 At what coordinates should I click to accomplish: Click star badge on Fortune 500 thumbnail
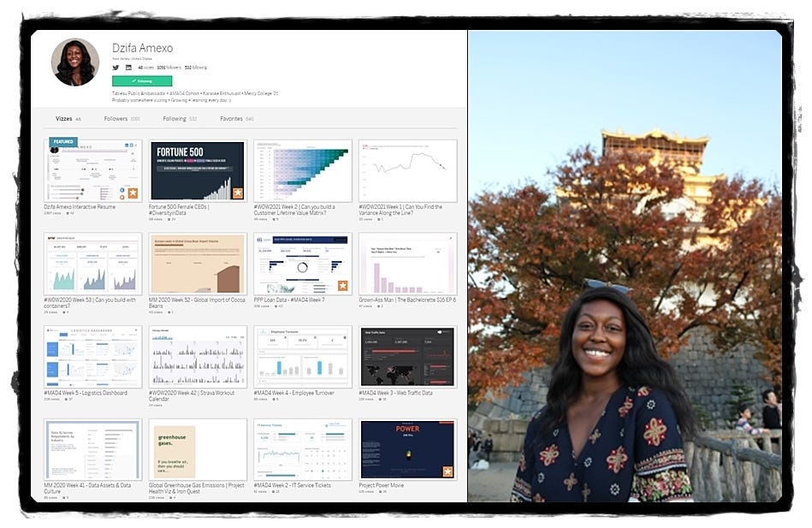point(238,193)
